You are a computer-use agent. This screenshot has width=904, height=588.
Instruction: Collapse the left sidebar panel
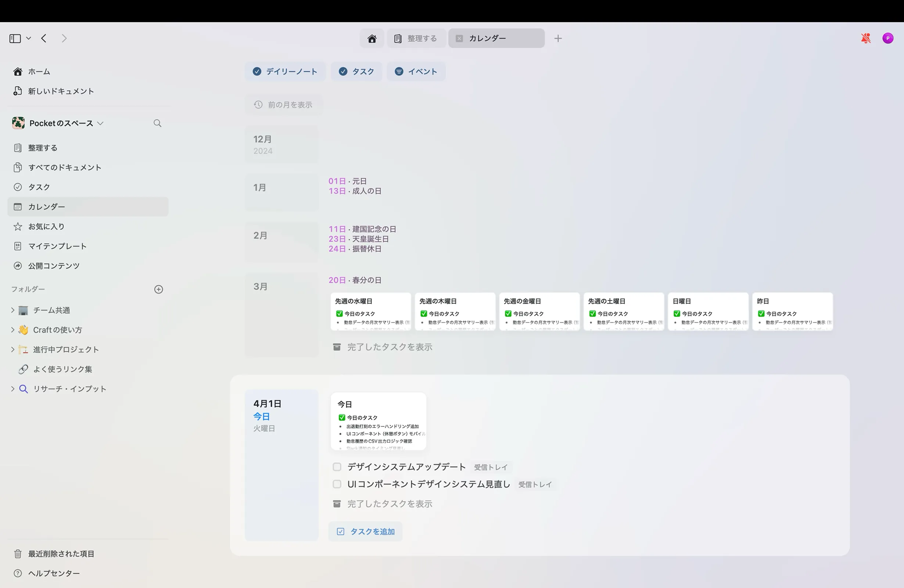click(x=14, y=38)
